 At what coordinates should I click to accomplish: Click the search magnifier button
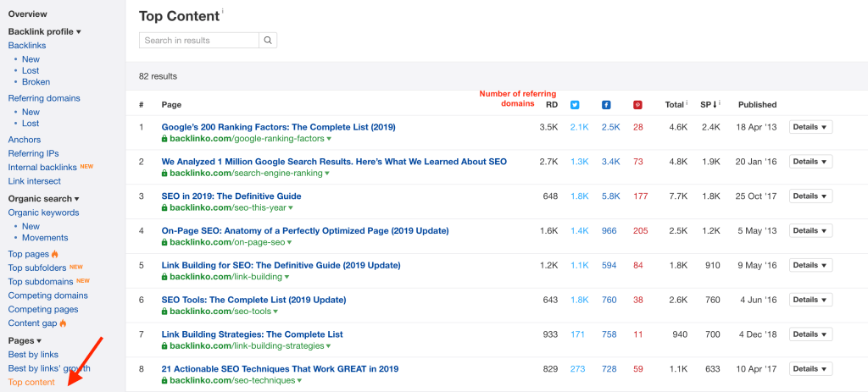click(268, 41)
